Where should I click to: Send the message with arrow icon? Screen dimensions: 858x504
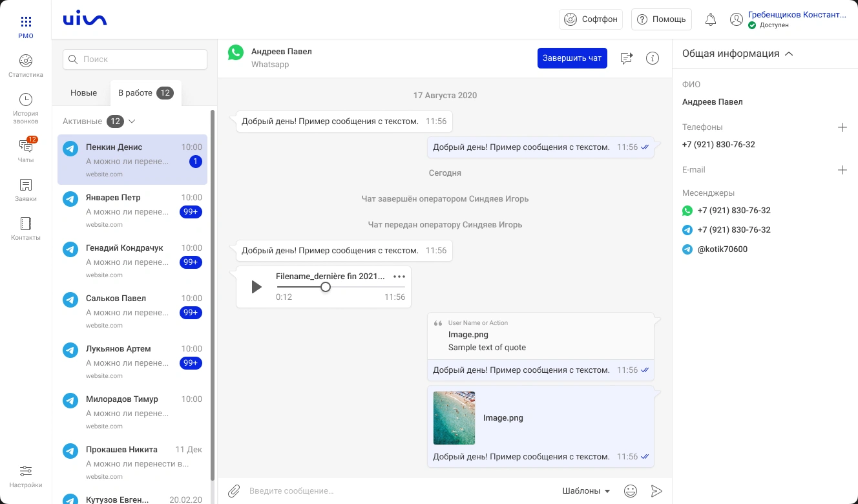click(x=656, y=491)
